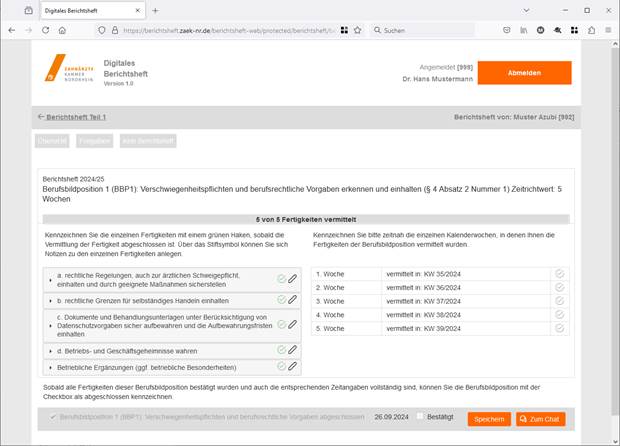This screenshot has width=620, height=446.
Task: Click the text vermittelt in: KW 37/2024
Action: click(x=423, y=301)
